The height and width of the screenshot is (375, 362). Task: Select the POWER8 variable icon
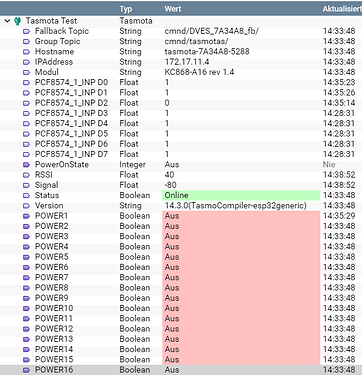coord(26,288)
